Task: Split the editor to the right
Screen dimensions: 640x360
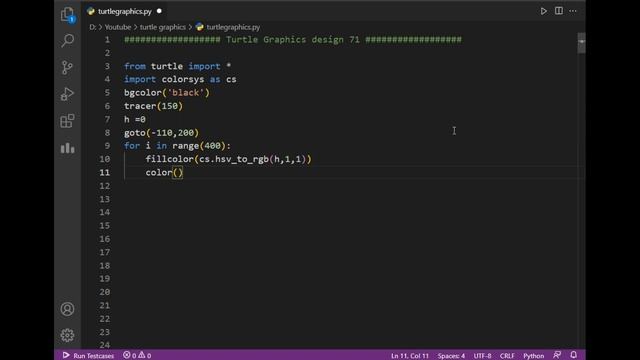Action: click(559, 11)
